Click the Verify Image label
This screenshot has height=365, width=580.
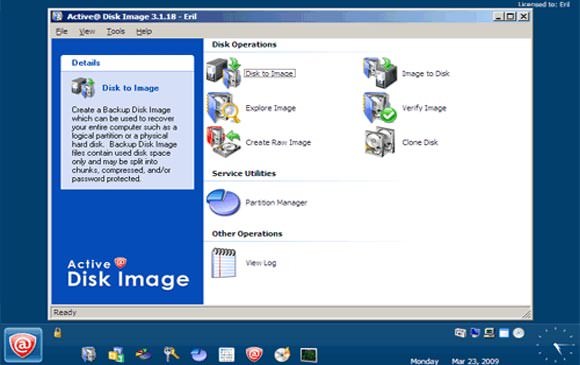pos(424,108)
